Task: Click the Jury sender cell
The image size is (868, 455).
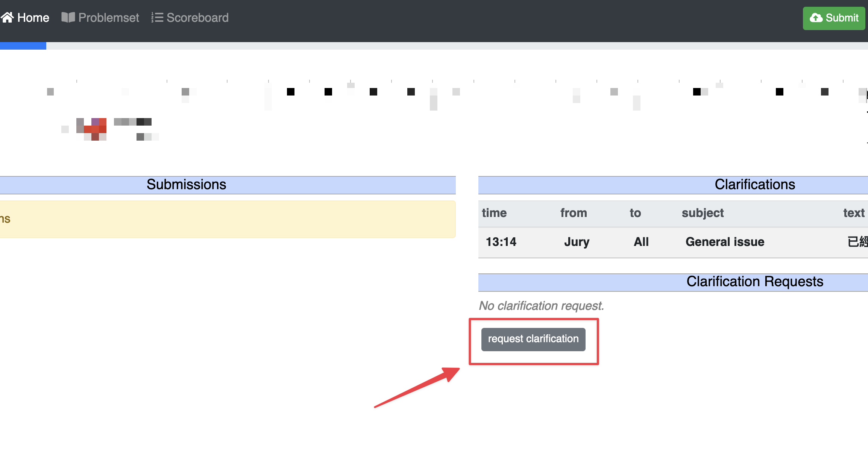Action: tap(577, 242)
